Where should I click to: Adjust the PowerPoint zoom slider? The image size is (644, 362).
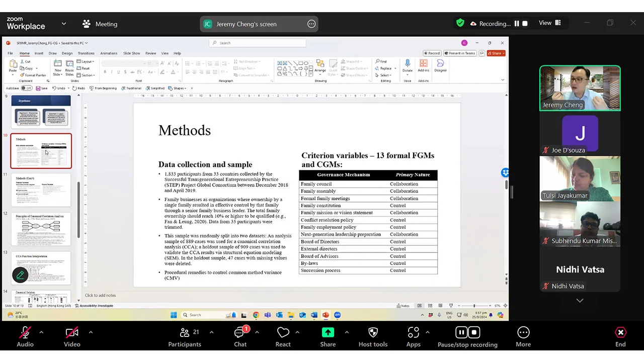point(474,306)
